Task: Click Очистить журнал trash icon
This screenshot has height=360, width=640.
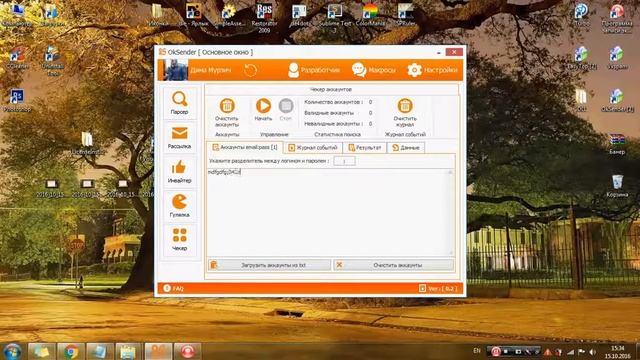Action: [405, 112]
